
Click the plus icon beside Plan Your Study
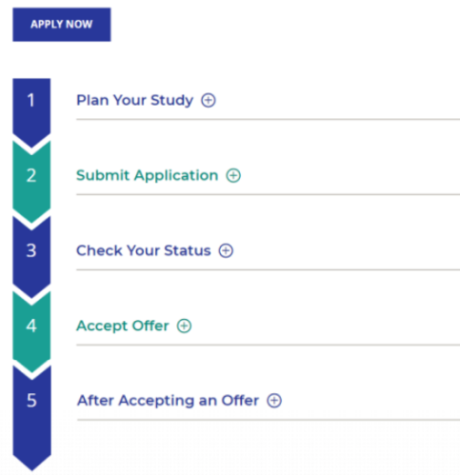[x=209, y=100]
